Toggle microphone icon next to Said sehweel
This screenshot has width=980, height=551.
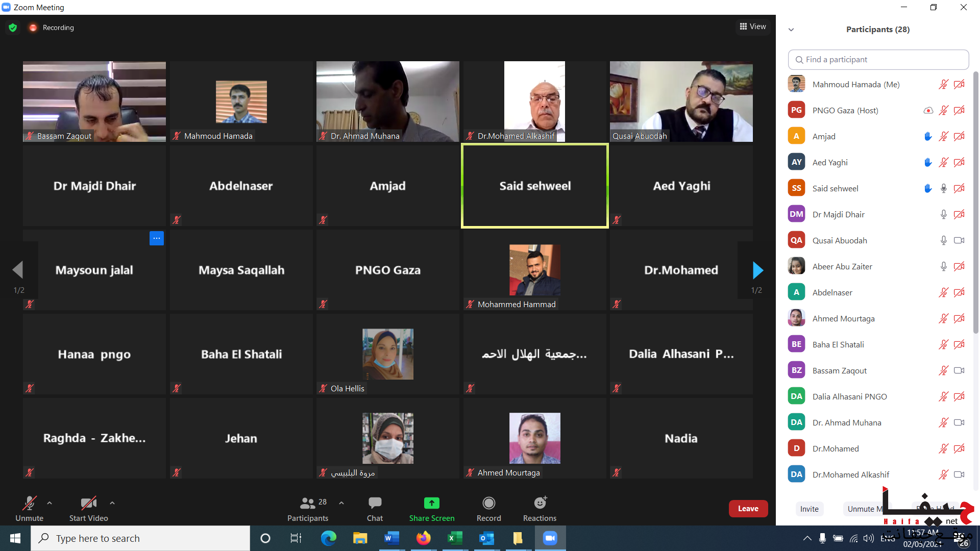[943, 188]
